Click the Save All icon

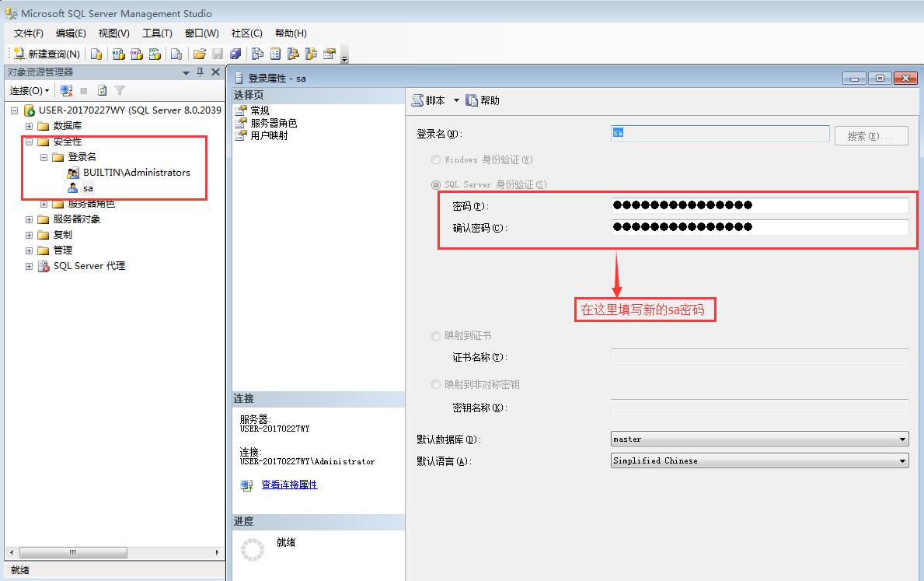(235, 54)
